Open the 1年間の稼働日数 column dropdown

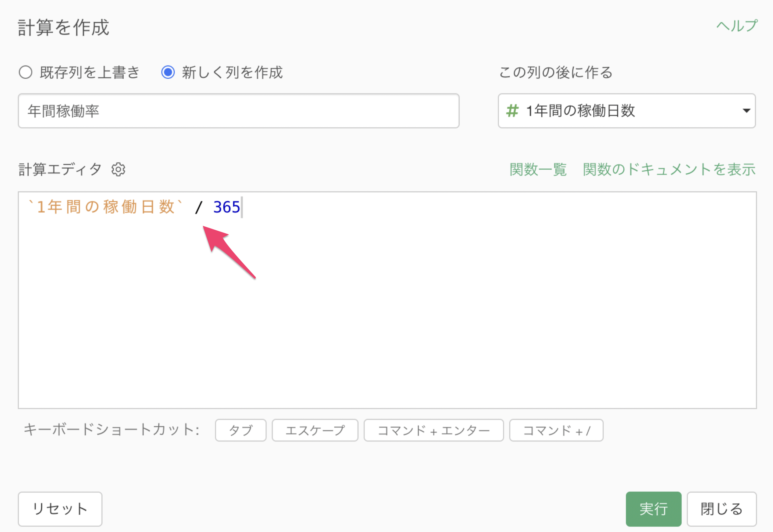(627, 111)
